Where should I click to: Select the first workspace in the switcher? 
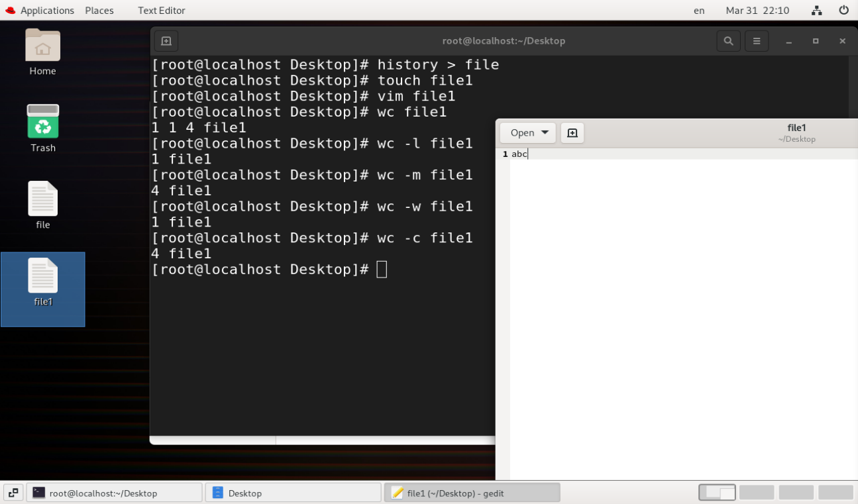[717, 492]
